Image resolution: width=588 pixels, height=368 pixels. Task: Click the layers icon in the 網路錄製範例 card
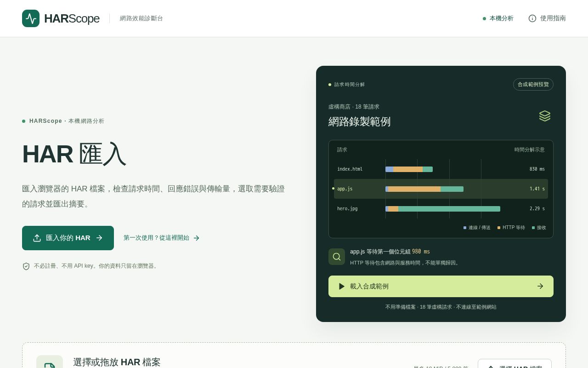[x=545, y=116]
